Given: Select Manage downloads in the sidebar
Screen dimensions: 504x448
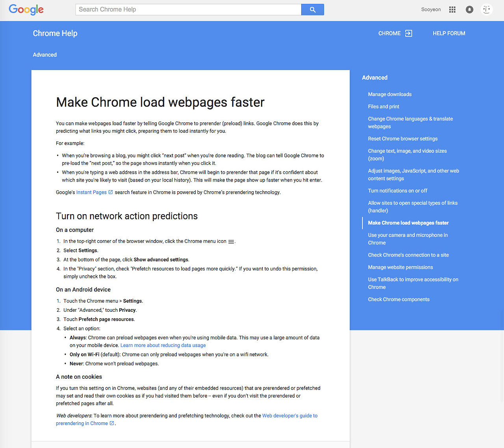Looking at the screenshot, I should [389, 94].
